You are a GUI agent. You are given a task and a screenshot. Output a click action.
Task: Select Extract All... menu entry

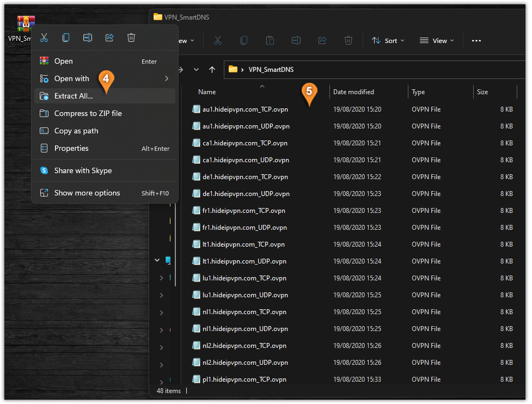coord(105,96)
